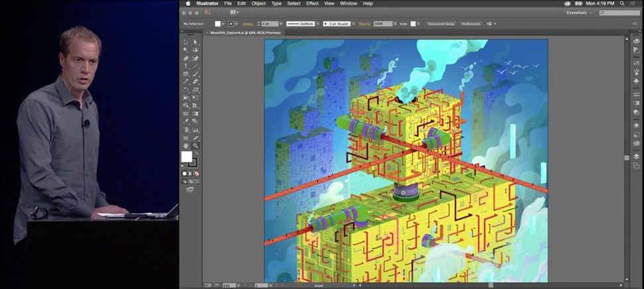Viewport: 644px width, 289px height.
Task: Open the Stroke panel via Stroke label
Action: 248,24
